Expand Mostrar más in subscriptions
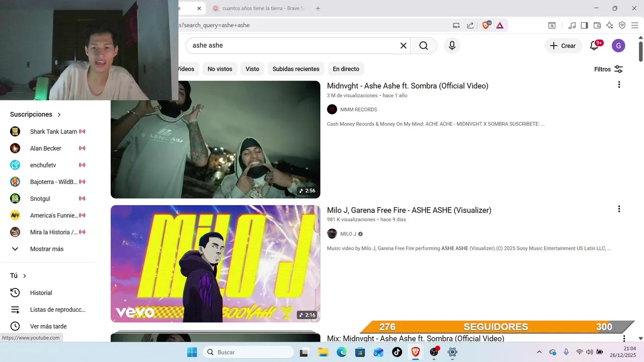The width and height of the screenshot is (644, 362). tap(48, 249)
